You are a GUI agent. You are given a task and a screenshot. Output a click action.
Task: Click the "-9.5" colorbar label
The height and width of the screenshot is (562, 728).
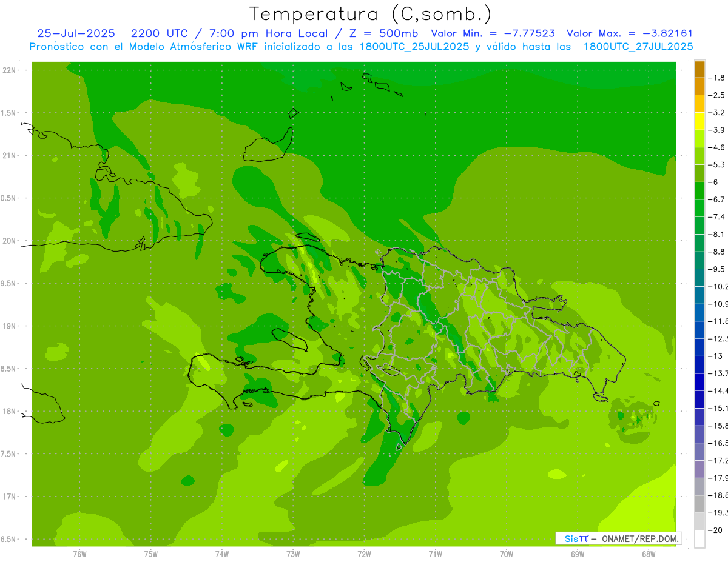click(x=716, y=269)
